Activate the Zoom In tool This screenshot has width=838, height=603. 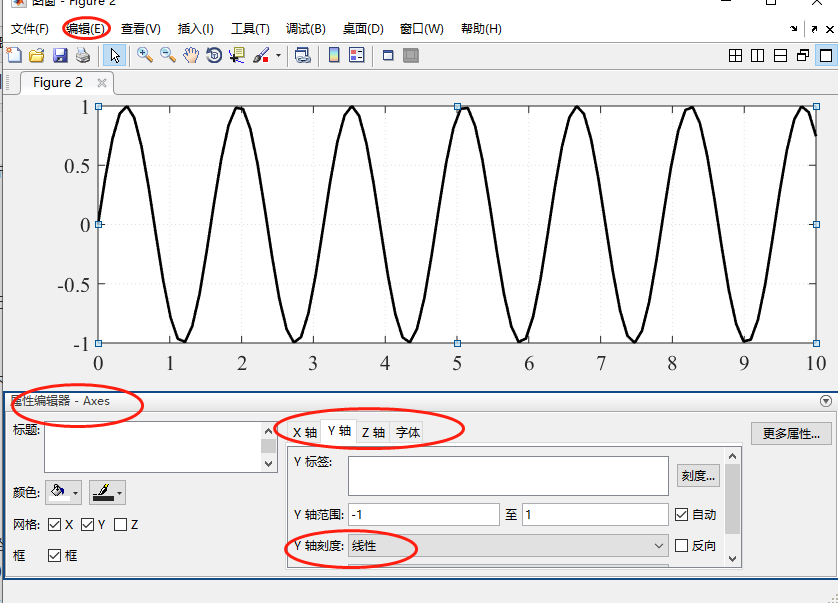tap(145, 55)
